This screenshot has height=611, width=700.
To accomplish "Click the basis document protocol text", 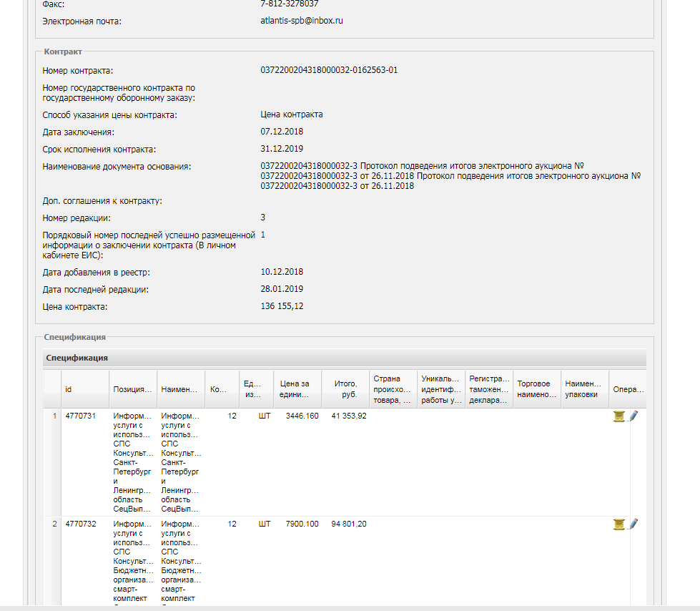I will (x=450, y=176).
